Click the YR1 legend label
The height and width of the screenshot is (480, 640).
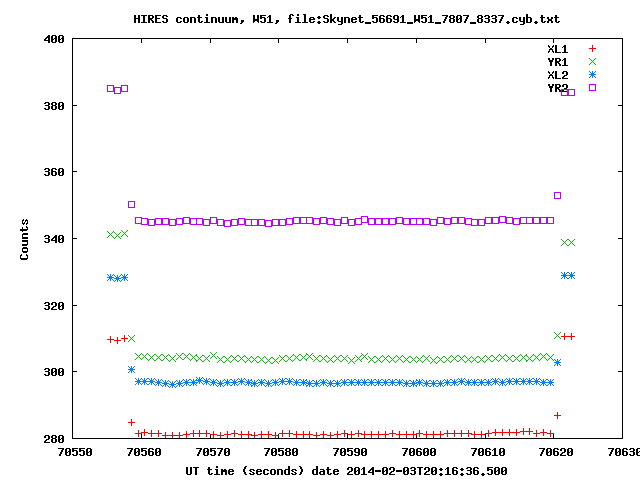point(558,62)
